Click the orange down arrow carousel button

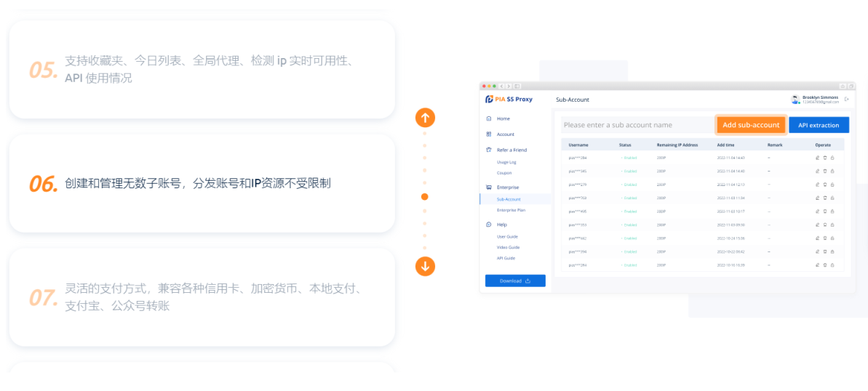425,266
